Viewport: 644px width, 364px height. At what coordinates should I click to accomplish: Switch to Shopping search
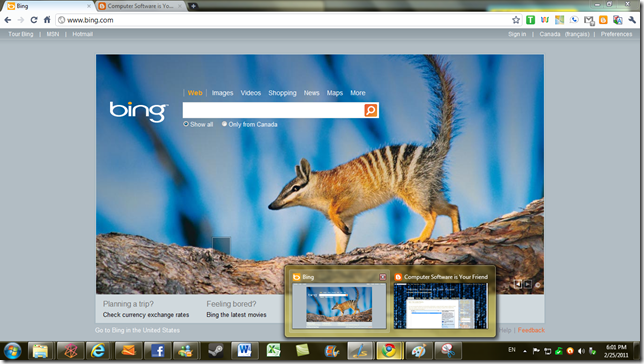point(282,93)
